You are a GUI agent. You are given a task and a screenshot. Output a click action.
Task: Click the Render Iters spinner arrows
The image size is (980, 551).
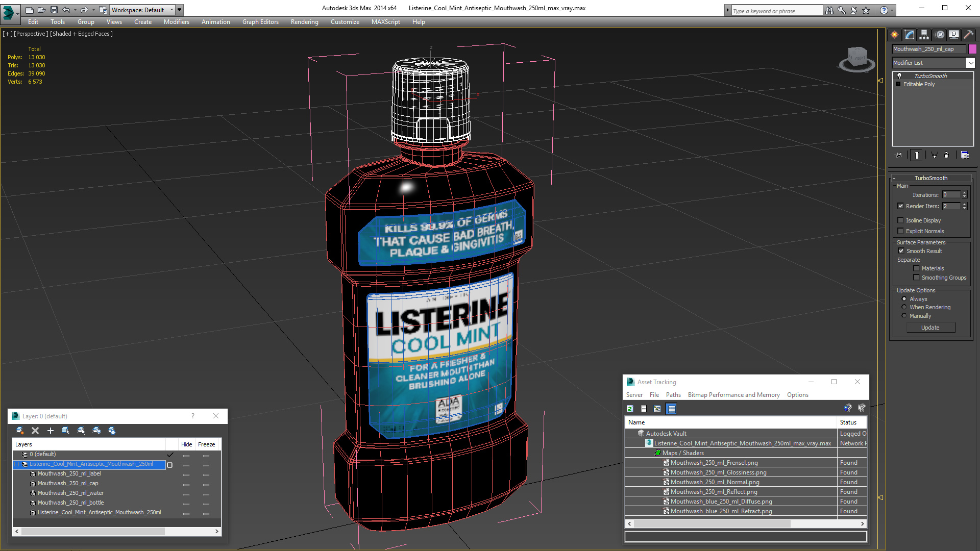click(x=964, y=206)
